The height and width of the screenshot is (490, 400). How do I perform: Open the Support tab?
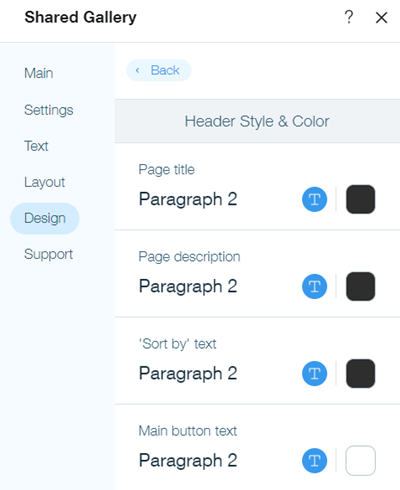pyautogui.click(x=48, y=254)
